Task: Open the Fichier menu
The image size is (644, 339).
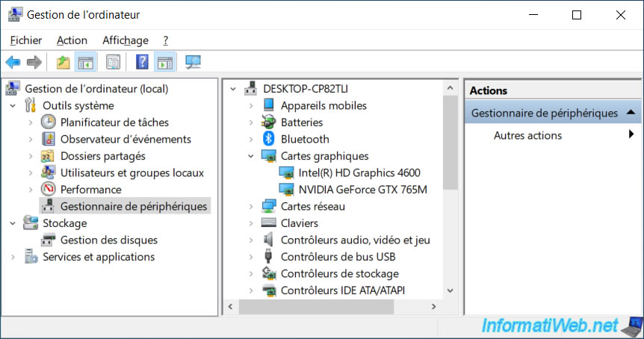Action: (x=26, y=40)
